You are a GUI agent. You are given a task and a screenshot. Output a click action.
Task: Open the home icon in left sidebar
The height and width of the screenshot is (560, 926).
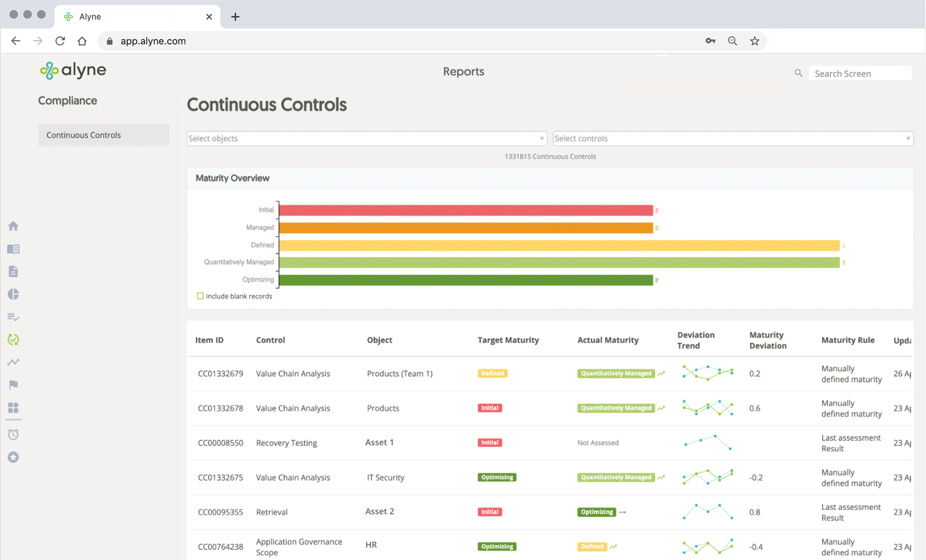(x=13, y=226)
